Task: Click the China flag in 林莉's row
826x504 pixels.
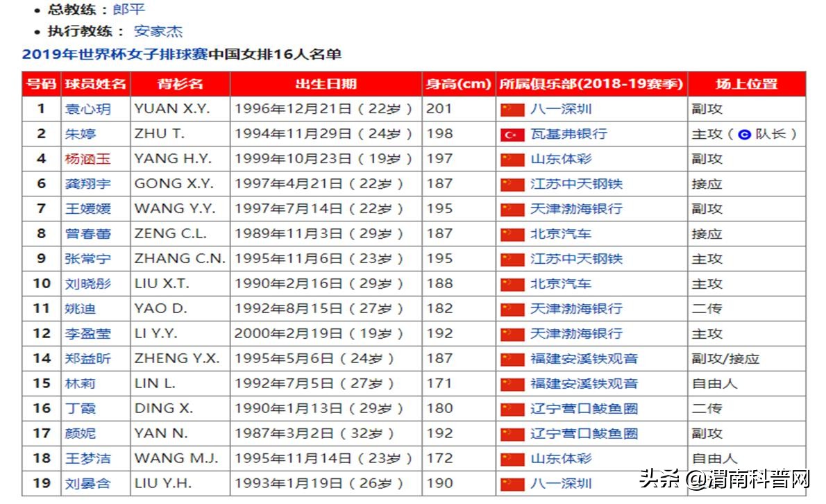Action: 512,385
